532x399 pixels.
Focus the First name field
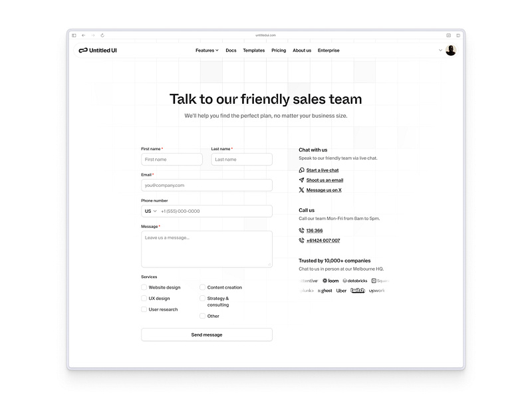(172, 160)
